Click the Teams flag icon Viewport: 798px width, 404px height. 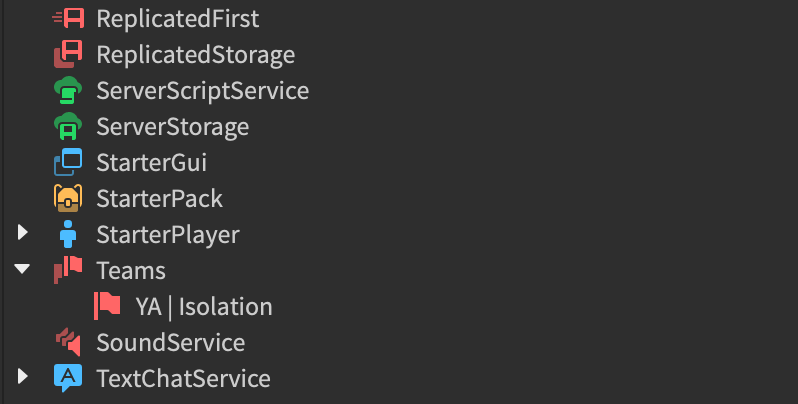pyautogui.click(x=68, y=270)
